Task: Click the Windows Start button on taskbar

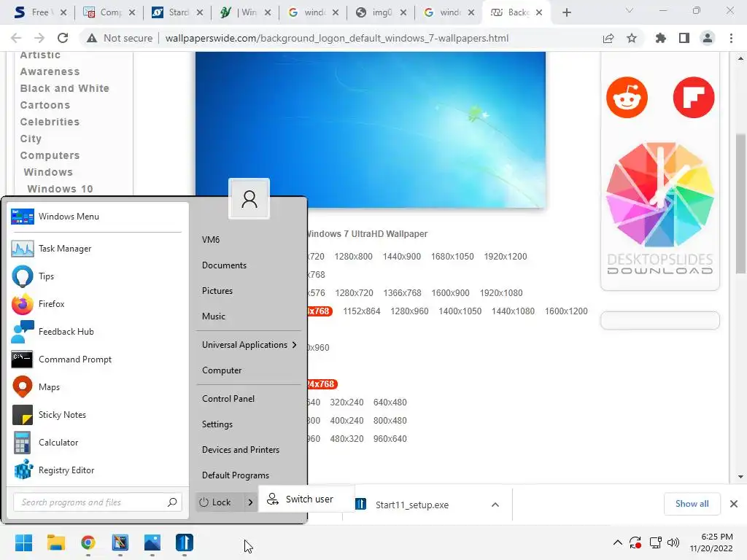Action: coord(23,542)
